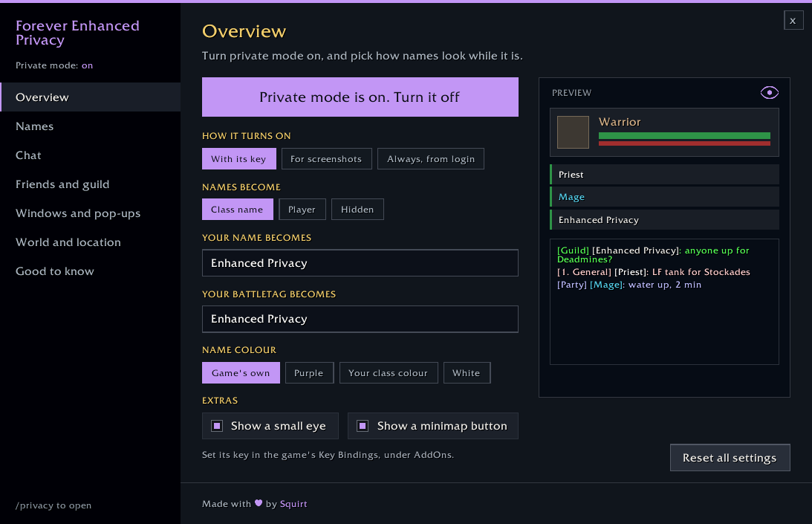Click the General chat line about Stockades
812x524 pixels.
(653, 272)
